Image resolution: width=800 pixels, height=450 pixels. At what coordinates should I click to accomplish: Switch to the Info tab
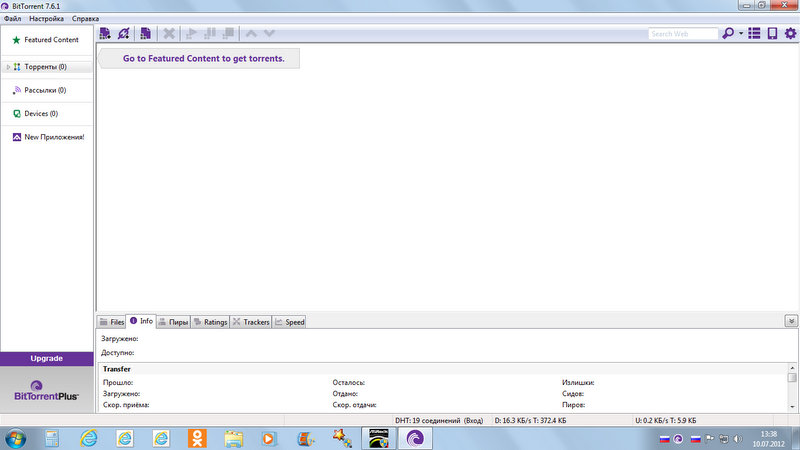[x=141, y=321]
